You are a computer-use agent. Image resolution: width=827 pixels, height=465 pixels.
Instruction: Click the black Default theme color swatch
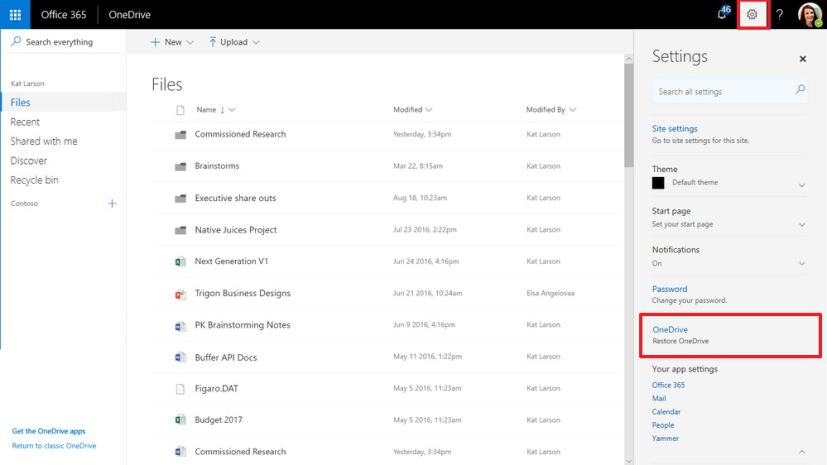click(x=658, y=183)
